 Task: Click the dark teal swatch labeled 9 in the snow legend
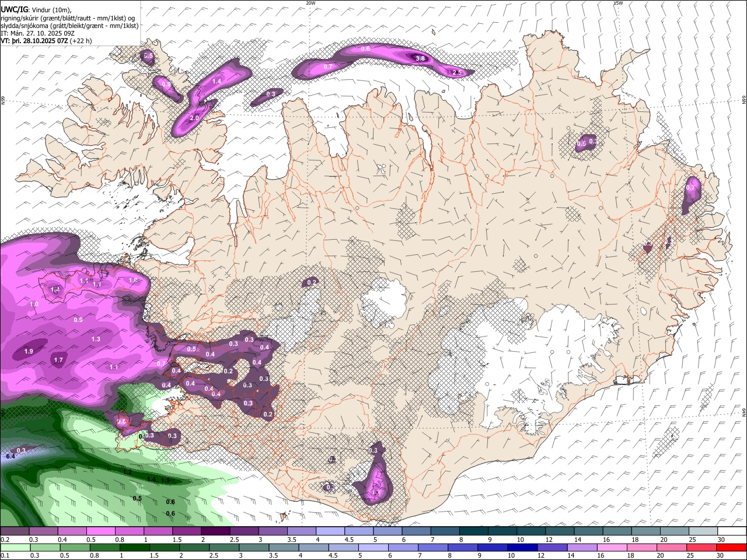click(503, 531)
